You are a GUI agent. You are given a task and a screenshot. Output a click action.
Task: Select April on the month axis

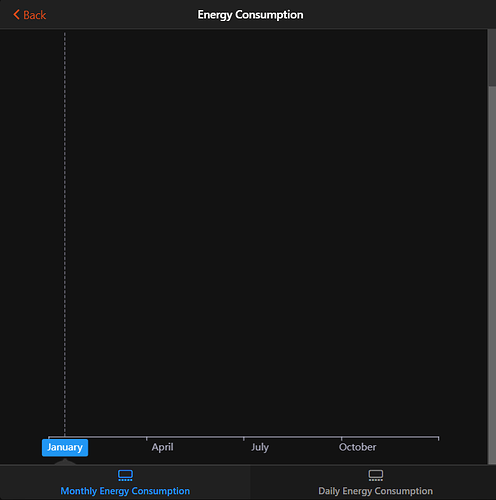(162, 447)
